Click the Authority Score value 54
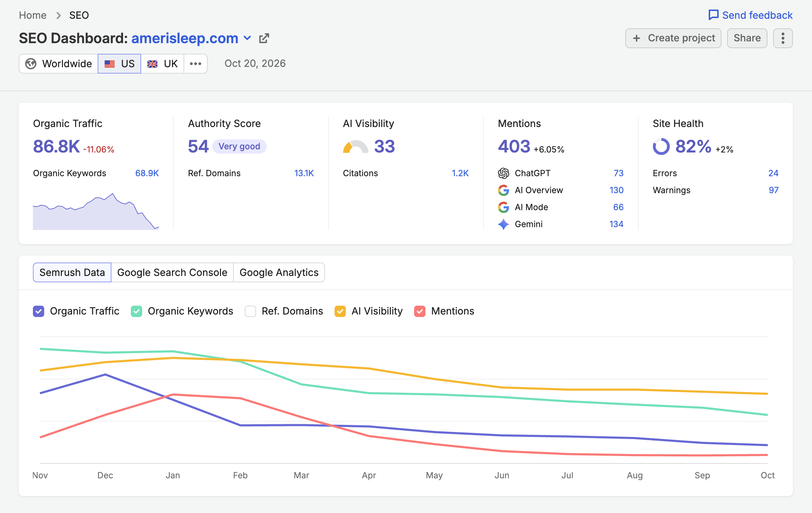This screenshot has width=812, height=513. pyautogui.click(x=198, y=146)
